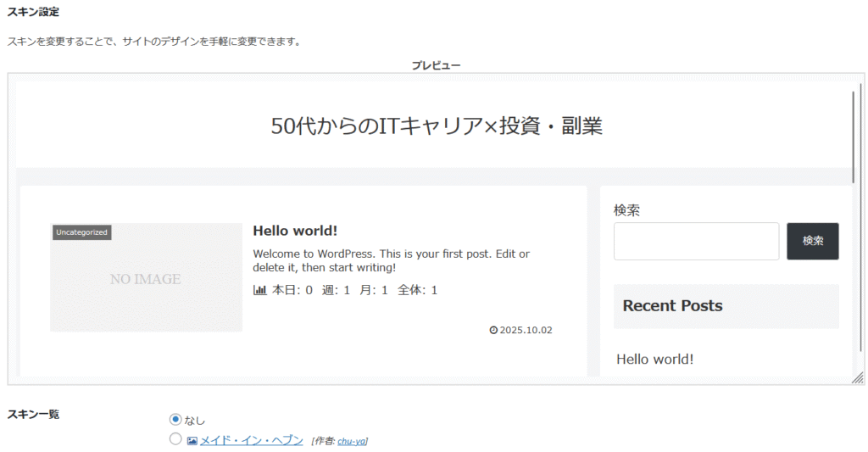868x452 pixels.
Task: Click the site title 50代からのITキャリア×投資・副業
Action: 437,126
